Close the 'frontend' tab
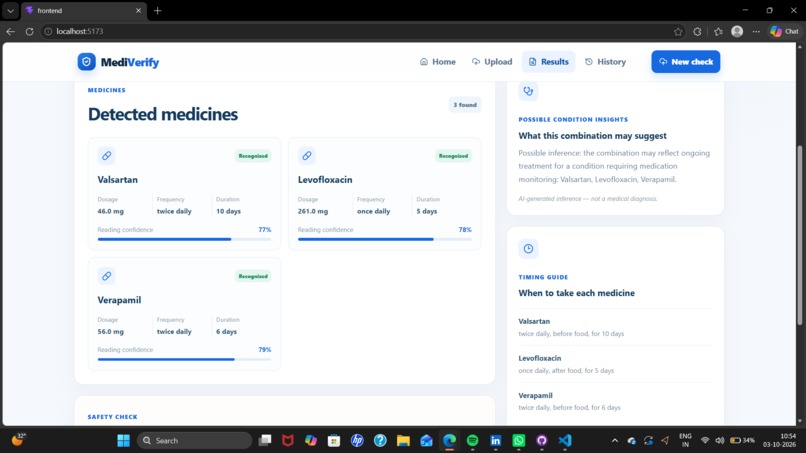This screenshot has height=453, width=806. [x=138, y=10]
